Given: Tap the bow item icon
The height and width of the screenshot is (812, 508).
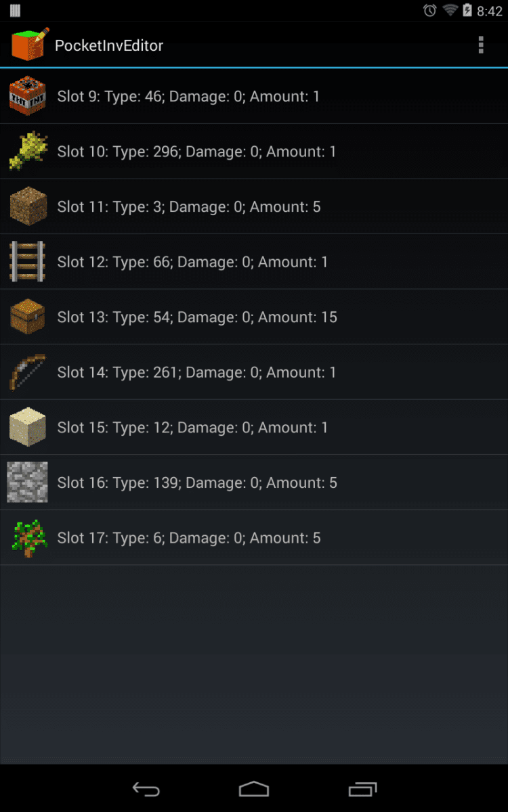Looking at the screenshot, I should (x=28, y=371).
